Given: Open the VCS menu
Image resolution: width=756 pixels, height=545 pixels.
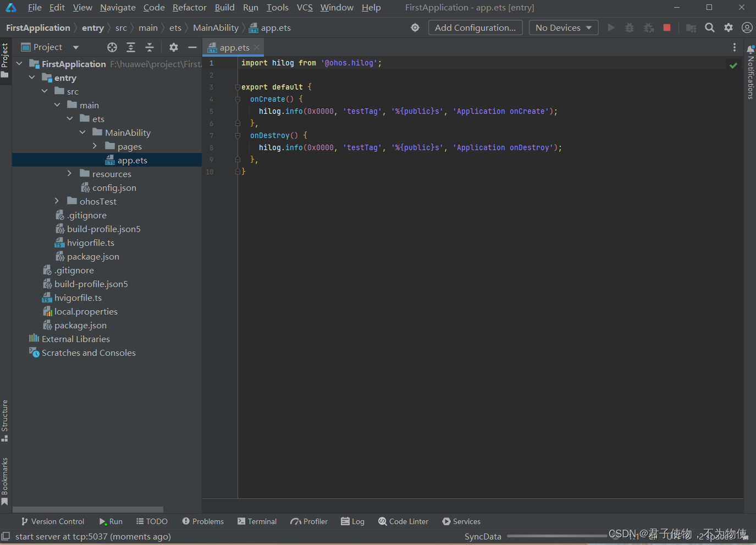Looking at the screenshot, I should [305, 8].
